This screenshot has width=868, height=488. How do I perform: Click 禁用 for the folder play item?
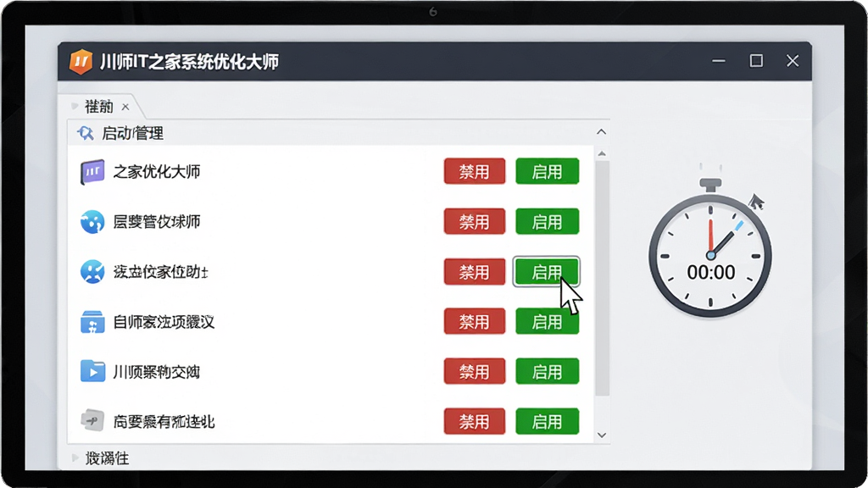[475, 371]
